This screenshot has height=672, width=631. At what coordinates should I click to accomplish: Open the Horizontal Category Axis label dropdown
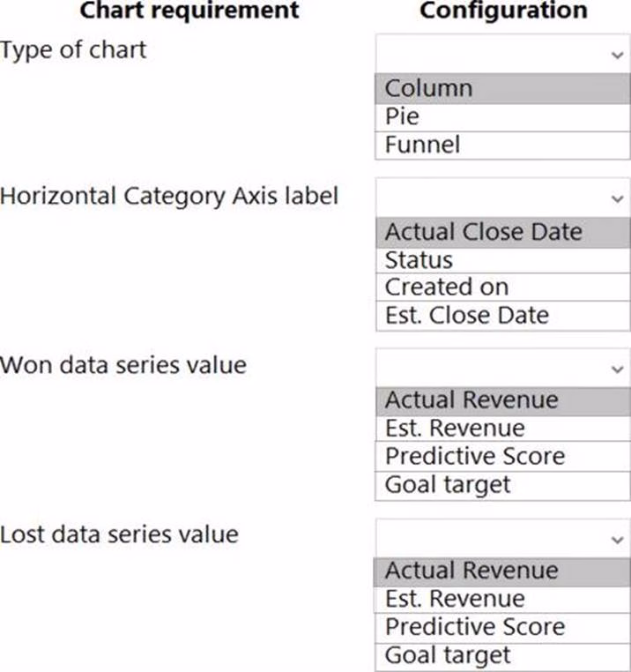[502, 198]
